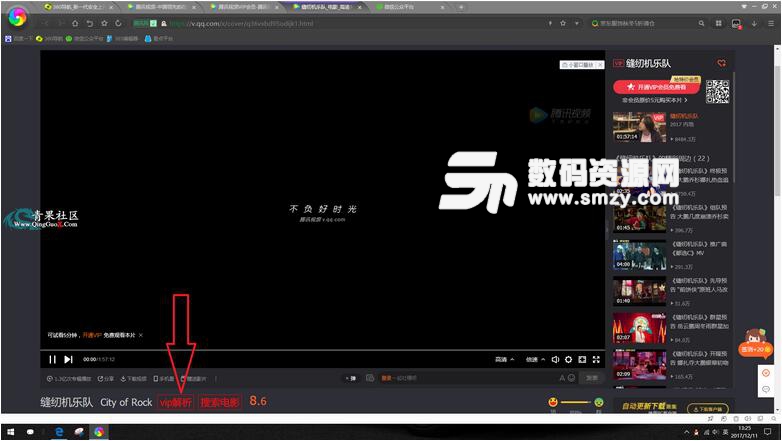This screenshot has height=441, width=782.
Task: Open the Windows notification center icon
Action: point(769,432)
